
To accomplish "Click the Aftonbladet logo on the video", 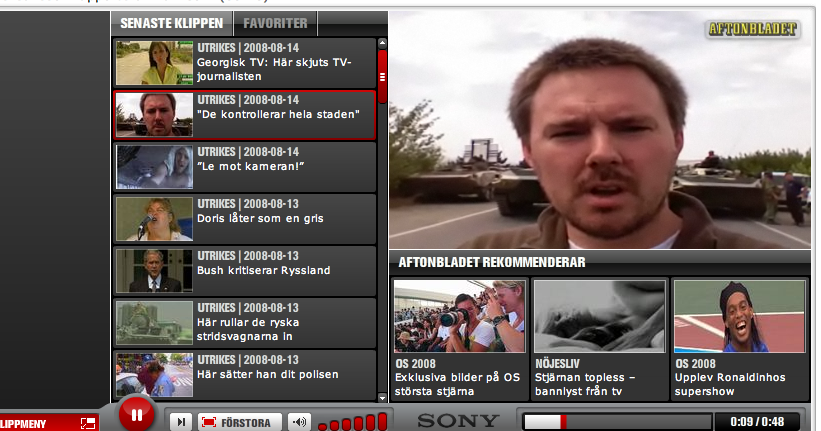I will 753,29.
